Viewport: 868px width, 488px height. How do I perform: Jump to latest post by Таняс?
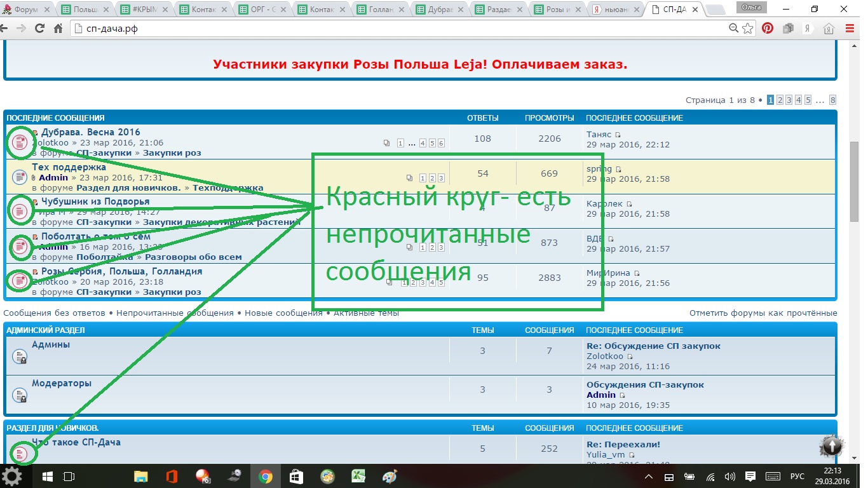[618, 135]
